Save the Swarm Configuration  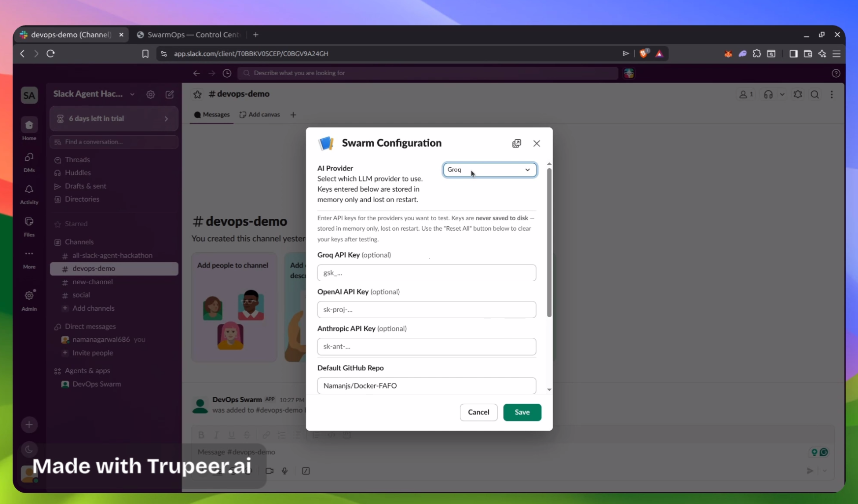click(x=522, y=413)
